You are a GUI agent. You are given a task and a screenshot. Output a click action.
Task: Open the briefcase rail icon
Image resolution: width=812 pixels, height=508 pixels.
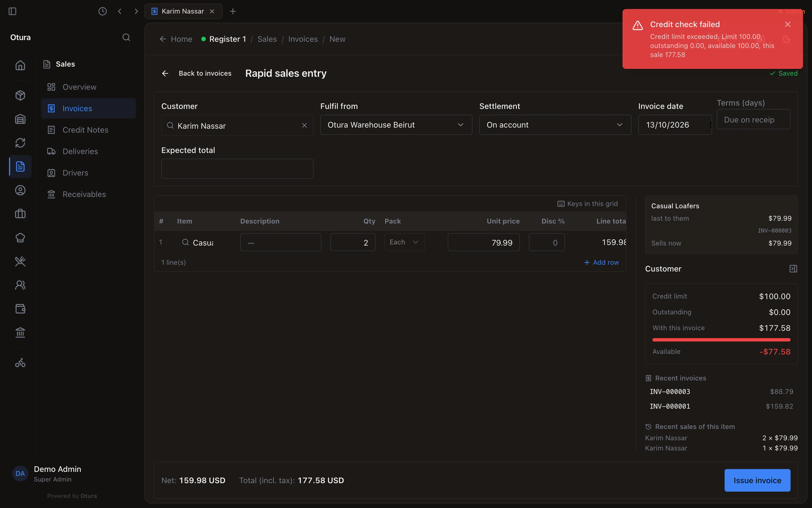pyautogui.click(x=20, y=214)
